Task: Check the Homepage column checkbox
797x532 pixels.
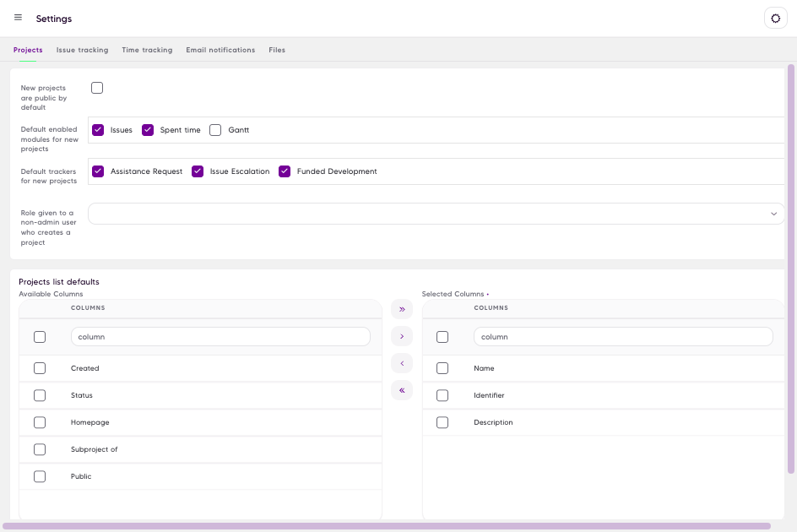Action: click(40, 422)
